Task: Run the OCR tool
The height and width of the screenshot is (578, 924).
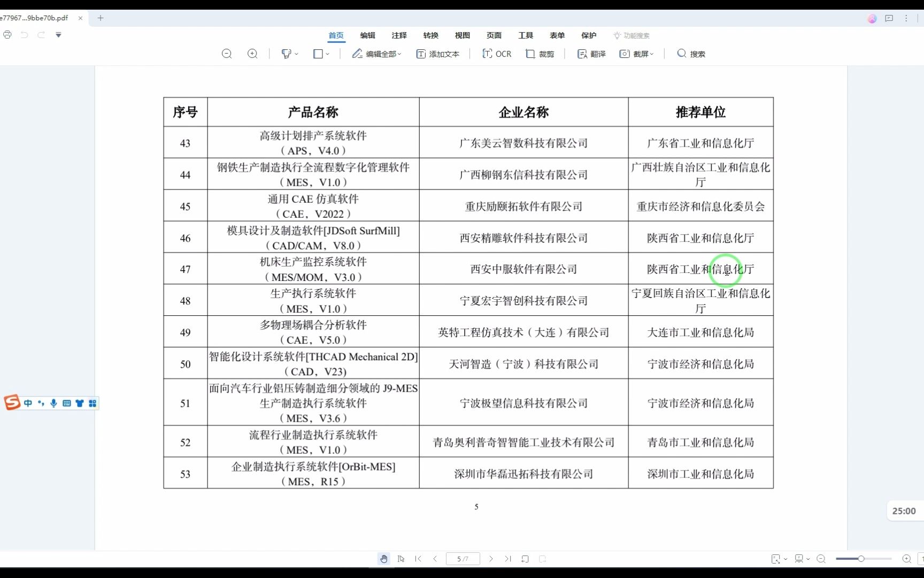Action: [x=497, y=54]
